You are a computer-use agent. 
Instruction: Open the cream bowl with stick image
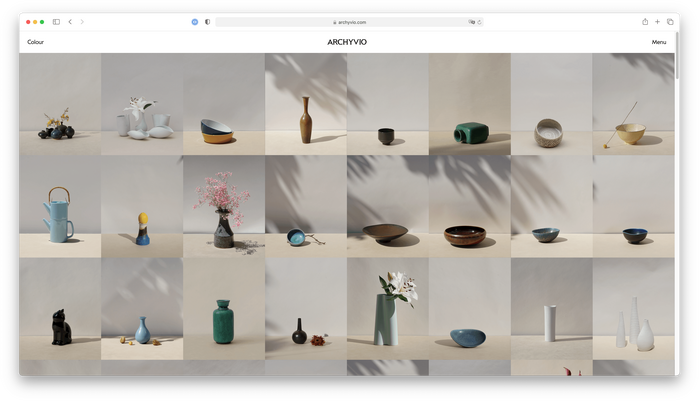633,104
